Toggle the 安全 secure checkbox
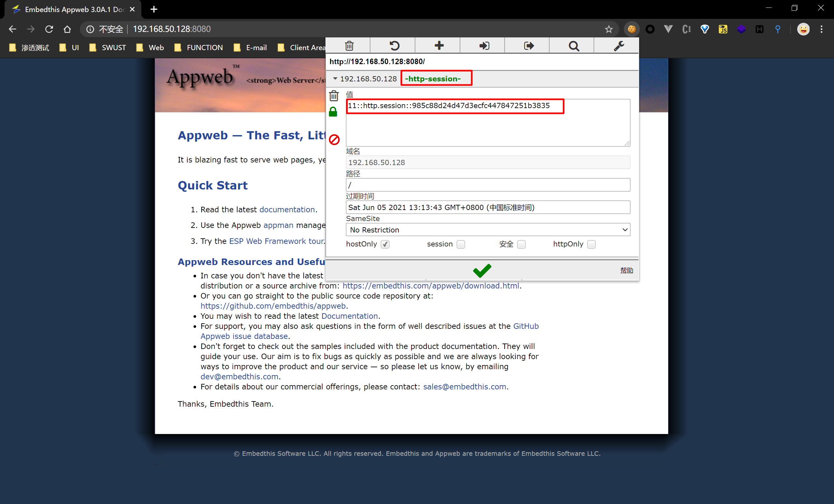834x504 pixels. 521,244
